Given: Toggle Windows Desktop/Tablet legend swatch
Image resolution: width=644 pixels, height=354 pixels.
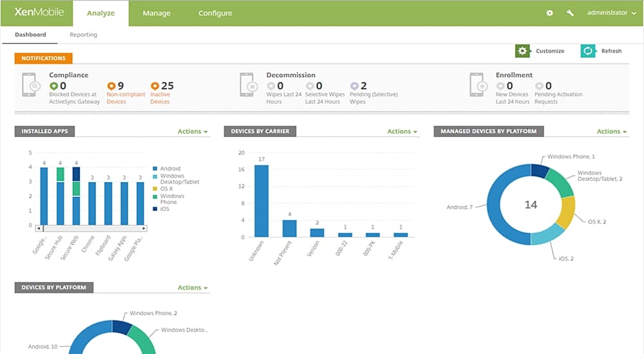Looking at the screenshot, I should click(155, 176).
